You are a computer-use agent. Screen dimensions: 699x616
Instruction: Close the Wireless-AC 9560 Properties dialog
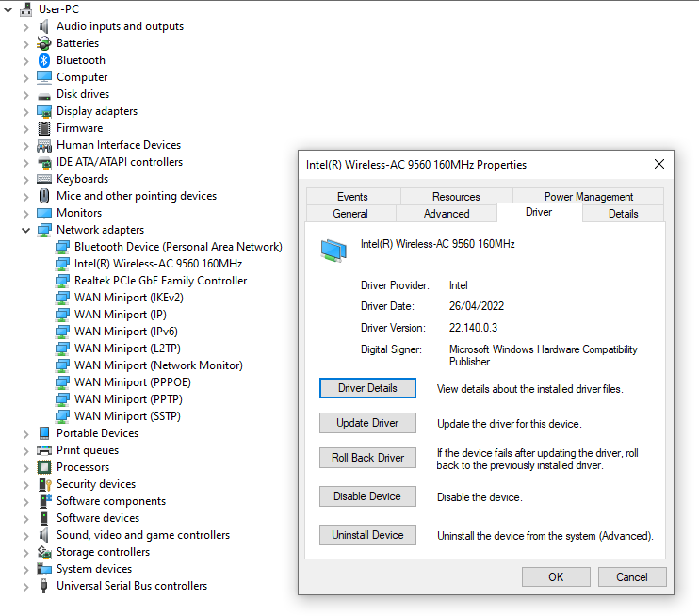click(x=659, y=165)
